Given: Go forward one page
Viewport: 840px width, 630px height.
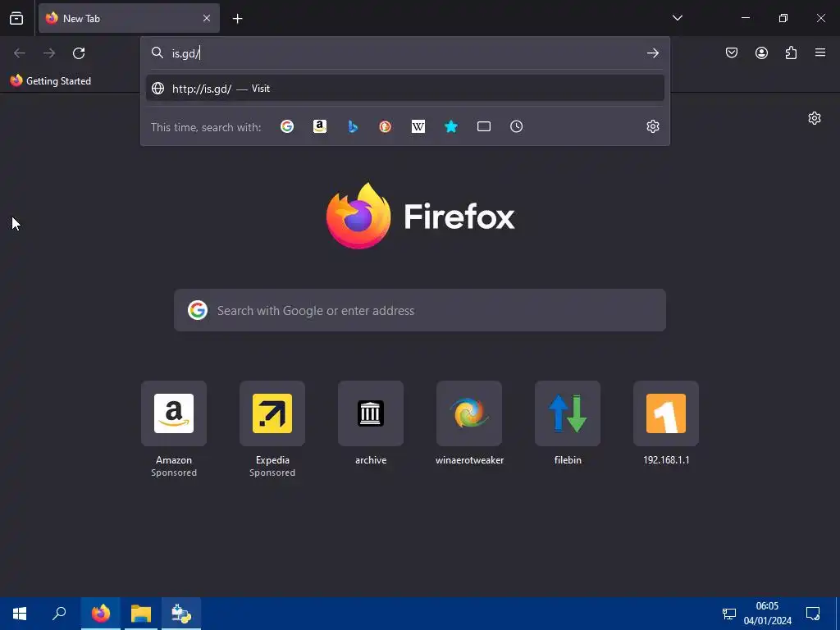Looking at the screenshot, I should pyautogui.click(x=49, y=53).
